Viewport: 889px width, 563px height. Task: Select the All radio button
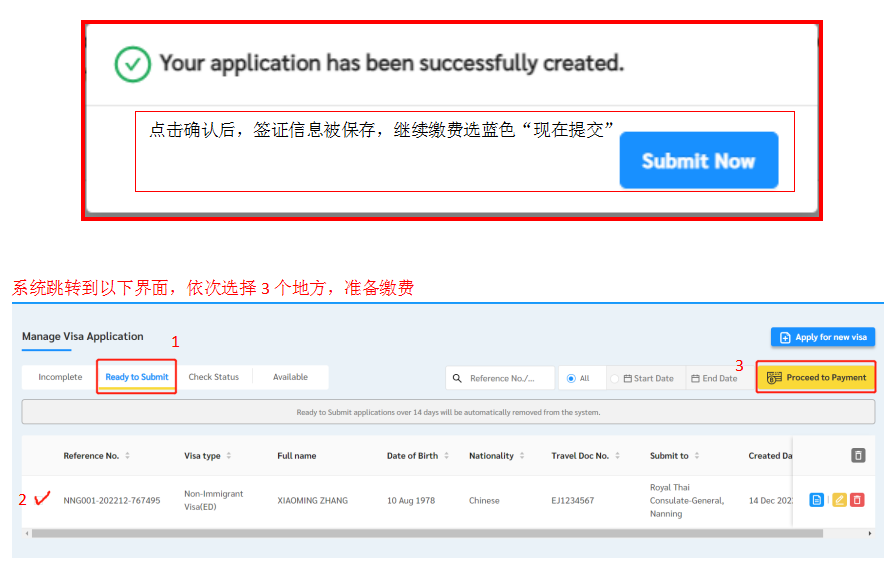click(571, 379)
